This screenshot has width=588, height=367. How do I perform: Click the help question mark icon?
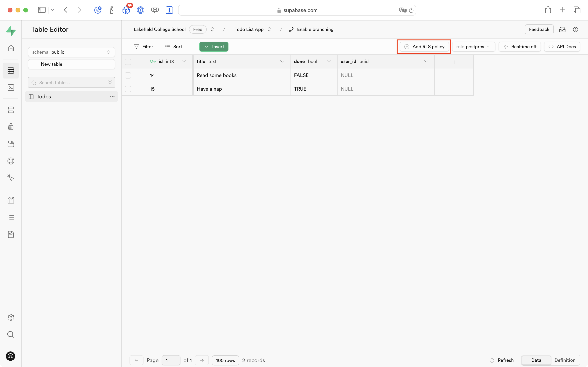point(575,30)
